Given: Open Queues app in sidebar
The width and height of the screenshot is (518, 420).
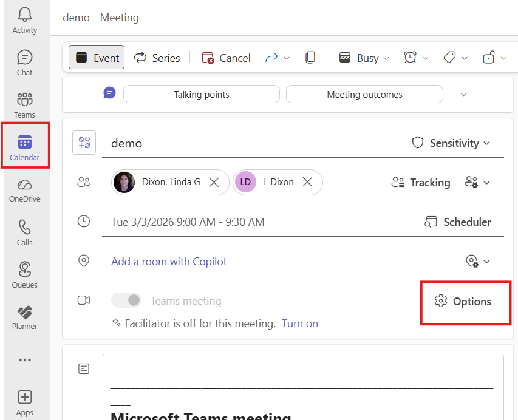Looking at the screenshot, I should click(x=24, y=274).
